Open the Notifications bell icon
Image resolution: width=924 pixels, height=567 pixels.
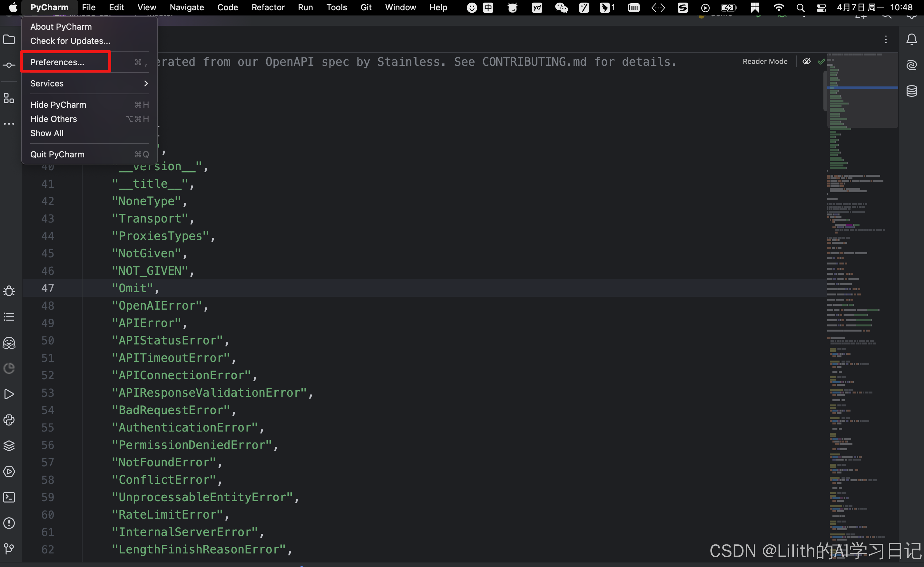[x=911, y=39]
